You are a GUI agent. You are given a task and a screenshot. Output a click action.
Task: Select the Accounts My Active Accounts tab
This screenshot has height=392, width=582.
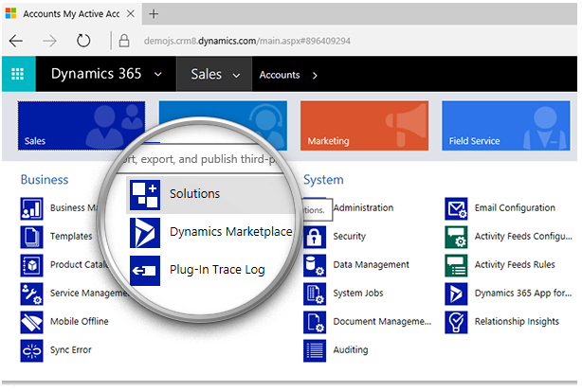click(71, 14)
